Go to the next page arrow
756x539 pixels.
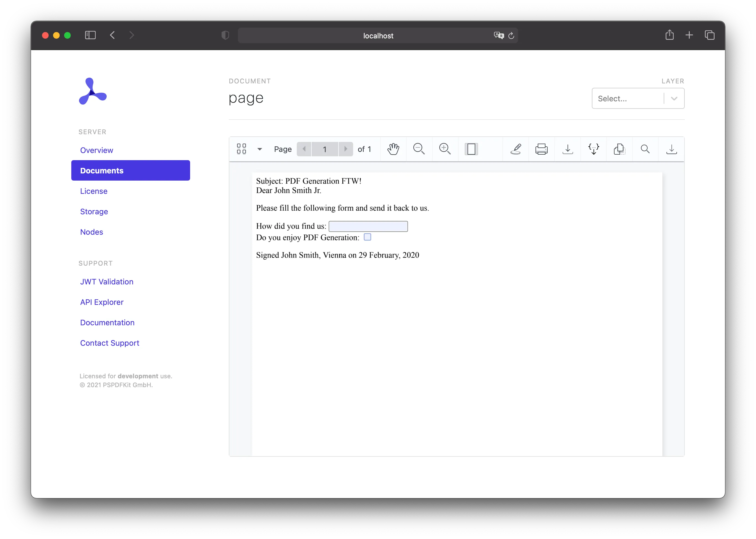click(346, 149)
